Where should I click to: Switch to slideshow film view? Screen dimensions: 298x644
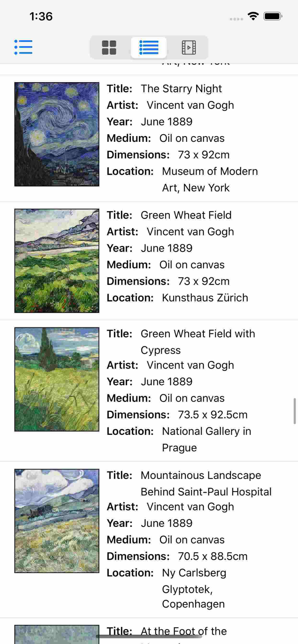point(189,47)
